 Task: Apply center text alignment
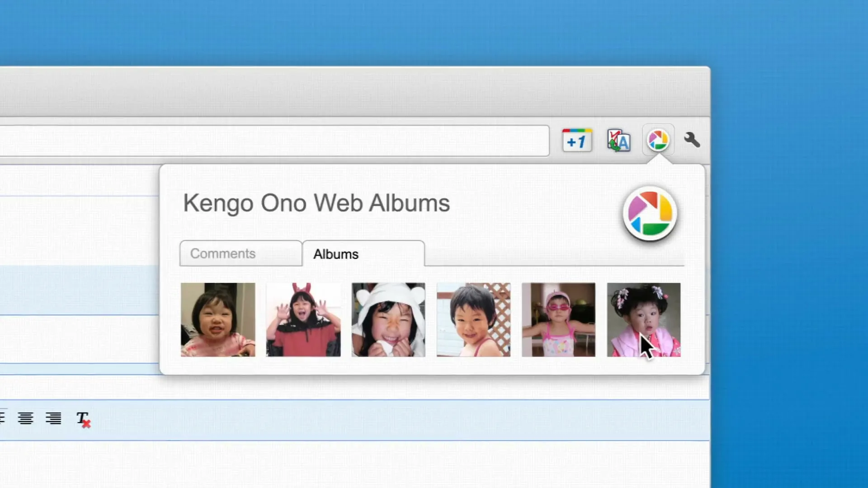[x=25, y=418]
